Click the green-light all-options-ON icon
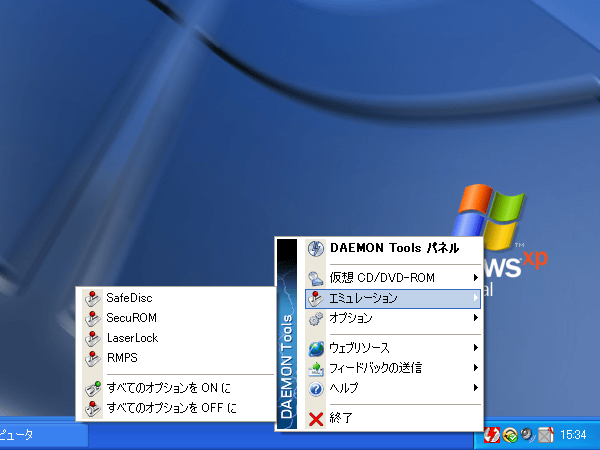Viewport: 600px width, 450px height. coord(92,389)
